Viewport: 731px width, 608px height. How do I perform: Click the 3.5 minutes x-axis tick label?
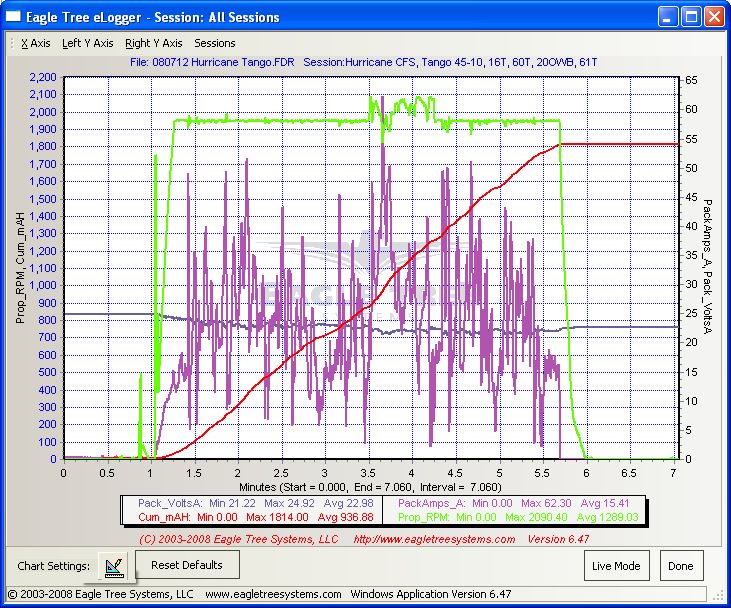coord(368,473)
